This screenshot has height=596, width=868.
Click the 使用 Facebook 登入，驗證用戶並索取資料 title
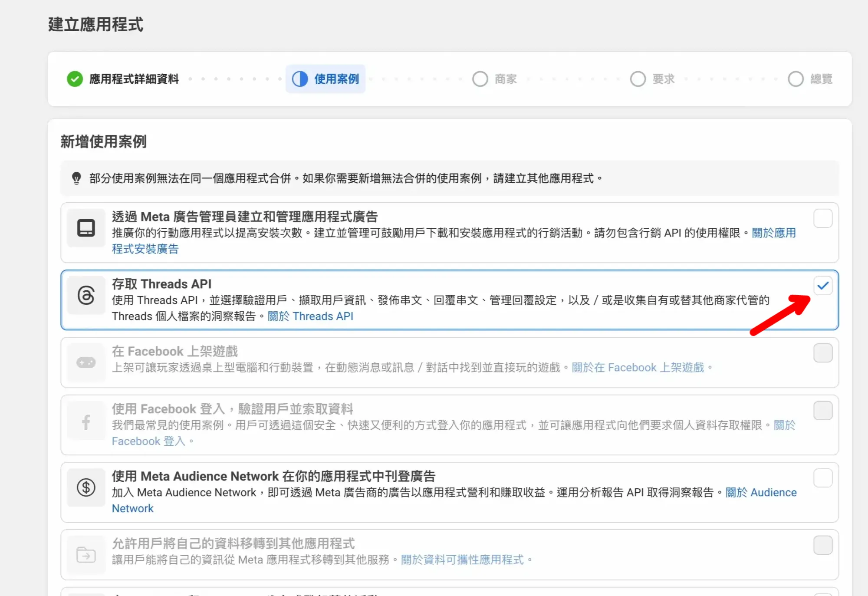point(233,409)
